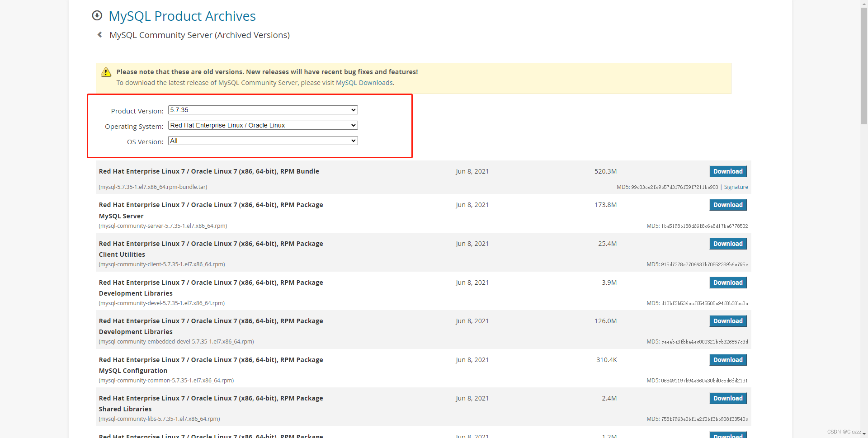Click the MySQL Product Archives heading link
This screenshot has width=868, height=438.
[x=182, y=16]
